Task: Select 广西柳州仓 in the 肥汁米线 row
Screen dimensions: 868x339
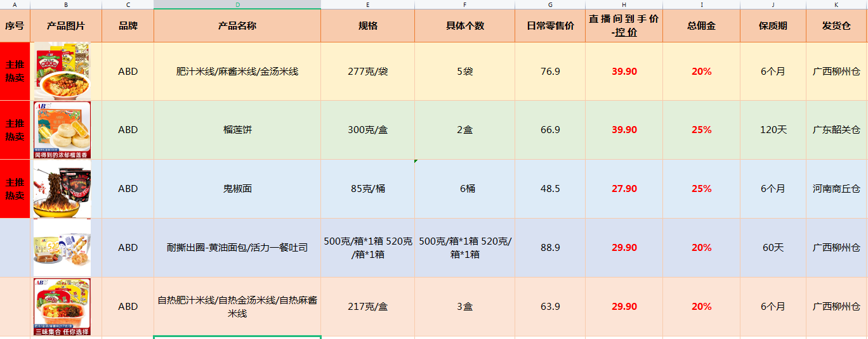Action: [x=836, y=72]
